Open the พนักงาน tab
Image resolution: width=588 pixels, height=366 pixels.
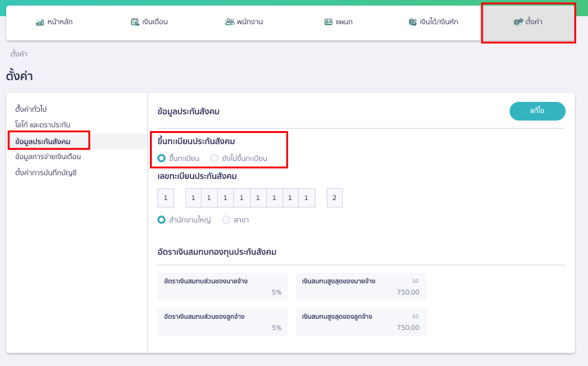244,22
